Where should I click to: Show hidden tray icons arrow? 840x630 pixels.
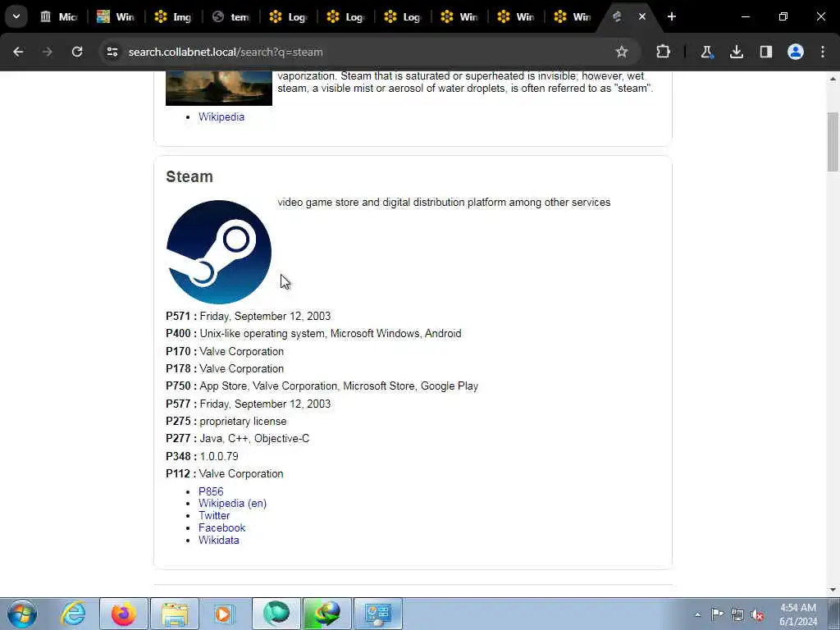tap(697, 614)
